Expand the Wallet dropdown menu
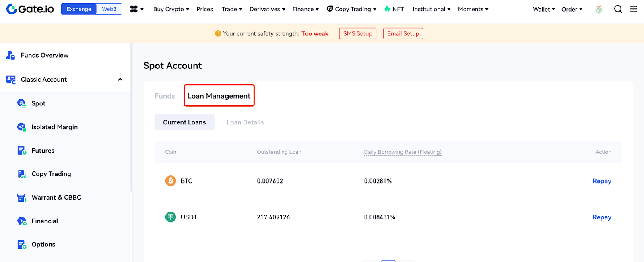 click(544, 9)
